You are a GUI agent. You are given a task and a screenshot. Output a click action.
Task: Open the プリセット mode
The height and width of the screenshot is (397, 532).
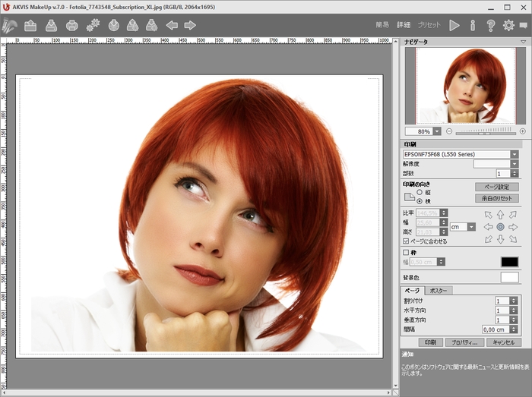429,25
